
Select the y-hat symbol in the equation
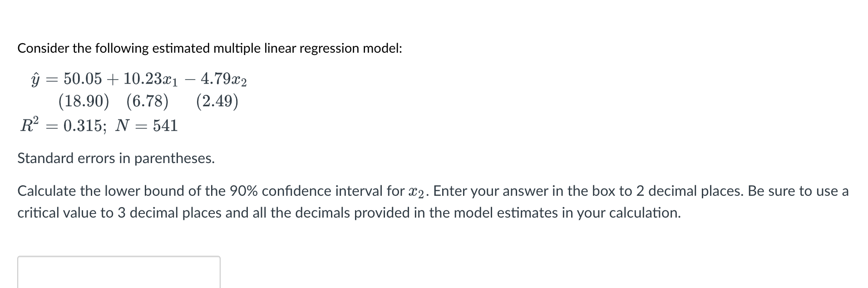coord(35,79)
